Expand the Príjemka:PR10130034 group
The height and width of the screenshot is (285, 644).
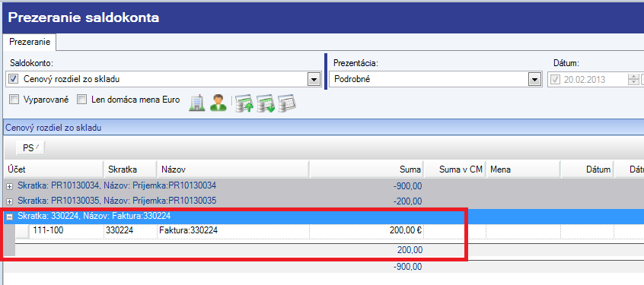(9, 186)
